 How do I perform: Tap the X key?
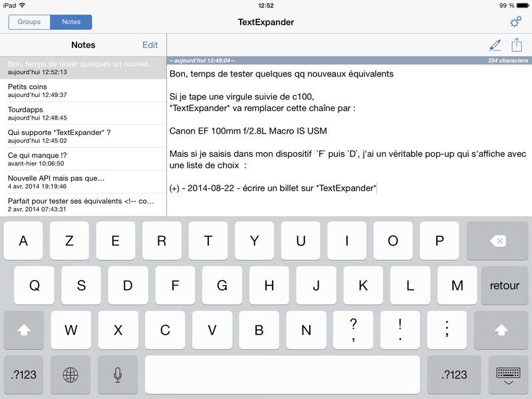tap(118, 330)
